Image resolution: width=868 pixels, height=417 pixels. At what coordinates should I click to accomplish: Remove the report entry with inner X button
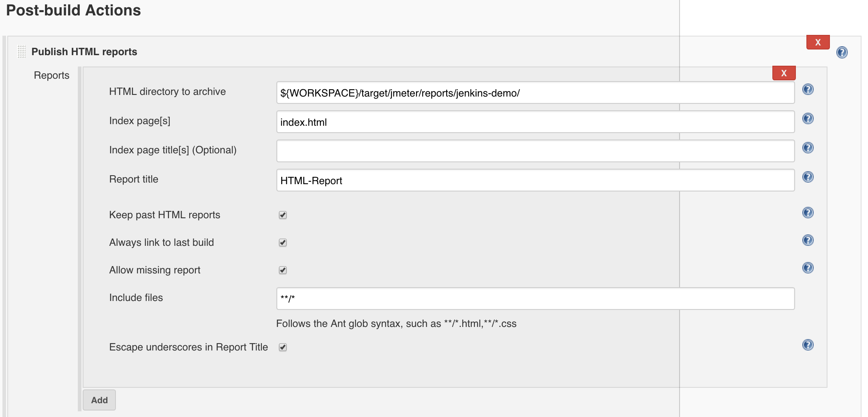784,73
